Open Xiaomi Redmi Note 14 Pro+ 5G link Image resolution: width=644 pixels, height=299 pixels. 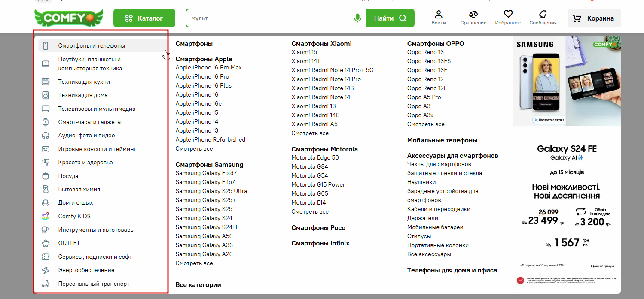333,70
